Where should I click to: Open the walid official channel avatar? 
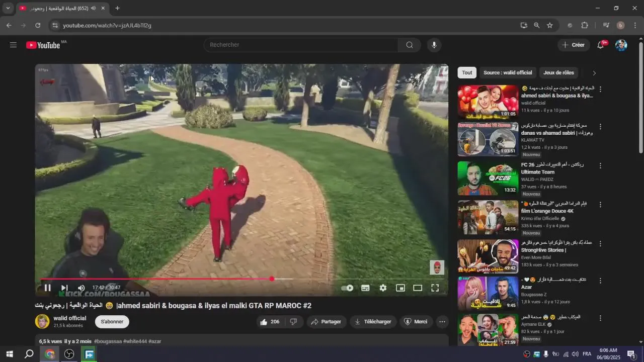(42, 321)
